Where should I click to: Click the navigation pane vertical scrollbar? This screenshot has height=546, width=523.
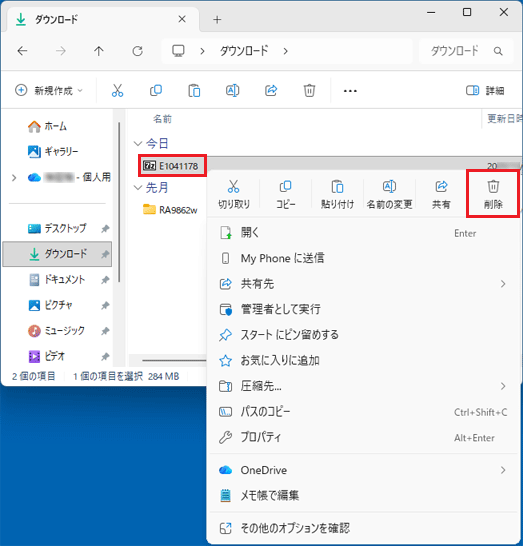pyautogui.click(x=119, y=202)
